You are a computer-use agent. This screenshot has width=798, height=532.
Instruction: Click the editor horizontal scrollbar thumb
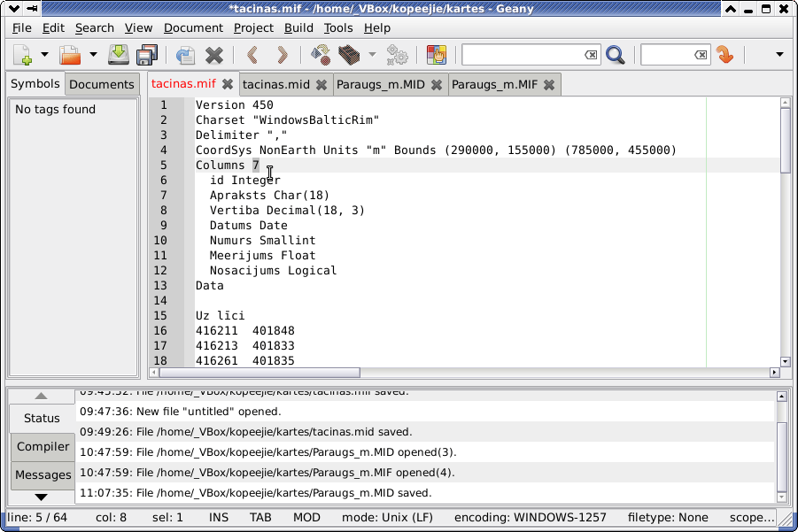point(260,373)
